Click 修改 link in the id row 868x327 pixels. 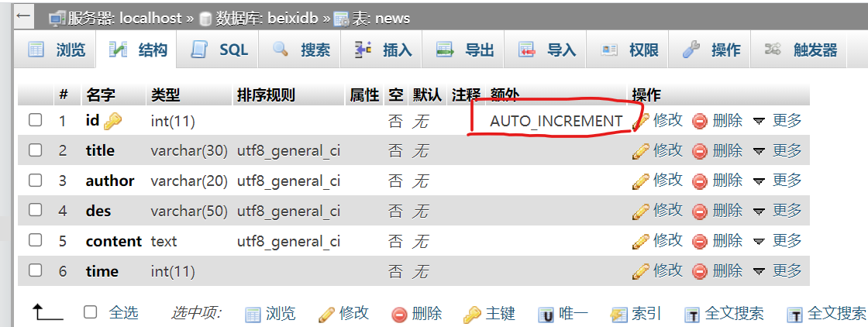point(668,120)
